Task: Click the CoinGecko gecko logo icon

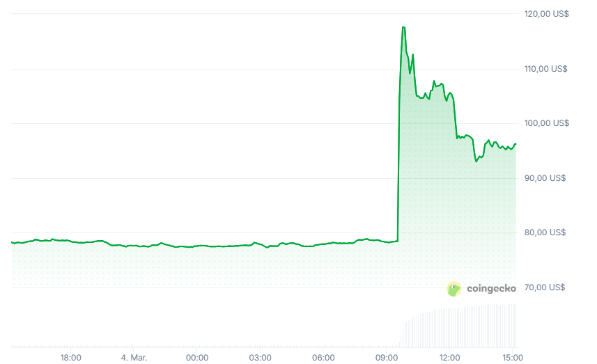Action: point(454,289)
